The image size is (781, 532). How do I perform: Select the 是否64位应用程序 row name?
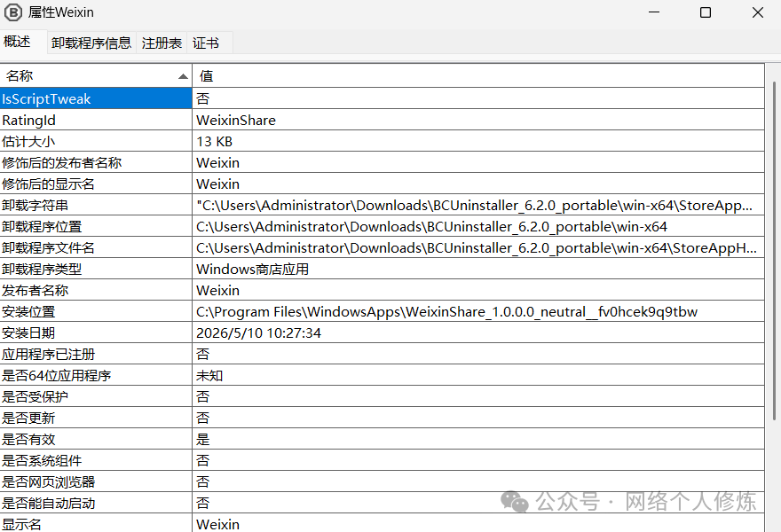click(96, 375)
